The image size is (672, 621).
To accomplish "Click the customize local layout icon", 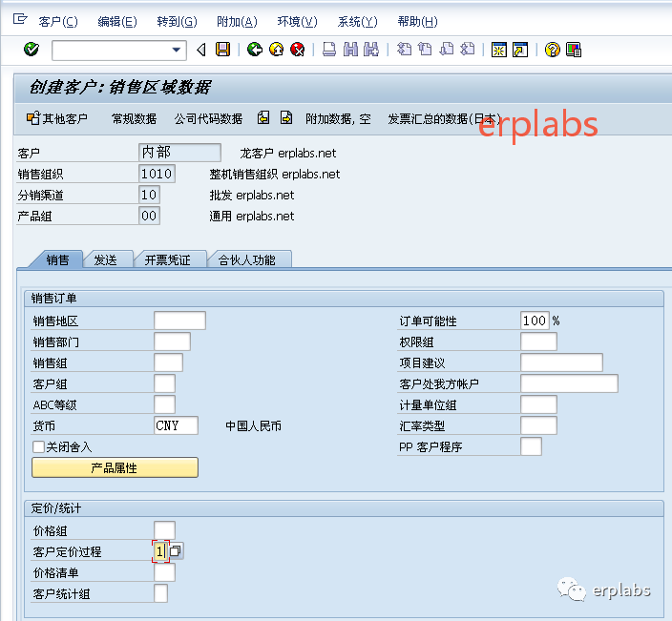I will (x=574, y=50).
